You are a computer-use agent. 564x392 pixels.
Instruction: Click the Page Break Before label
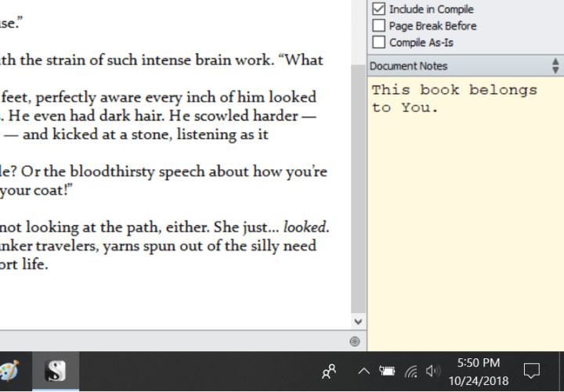[432, 26]
